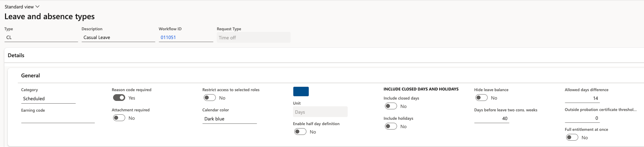The width and height of the screenshot is (644, 147).
Task: Enable the Hide leave balance toggle
Action: click(482, 98)
